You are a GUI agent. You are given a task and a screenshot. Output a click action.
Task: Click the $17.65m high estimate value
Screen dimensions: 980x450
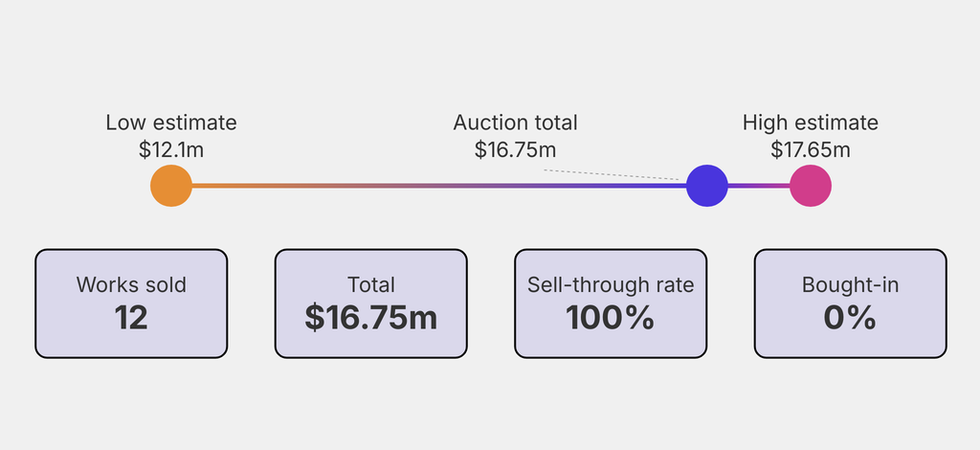(x=811, y=149)
